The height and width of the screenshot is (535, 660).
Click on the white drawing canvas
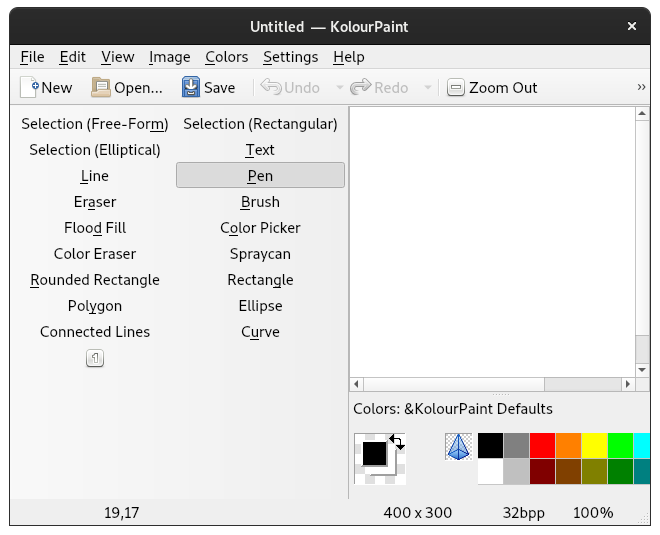coord(492,242)
